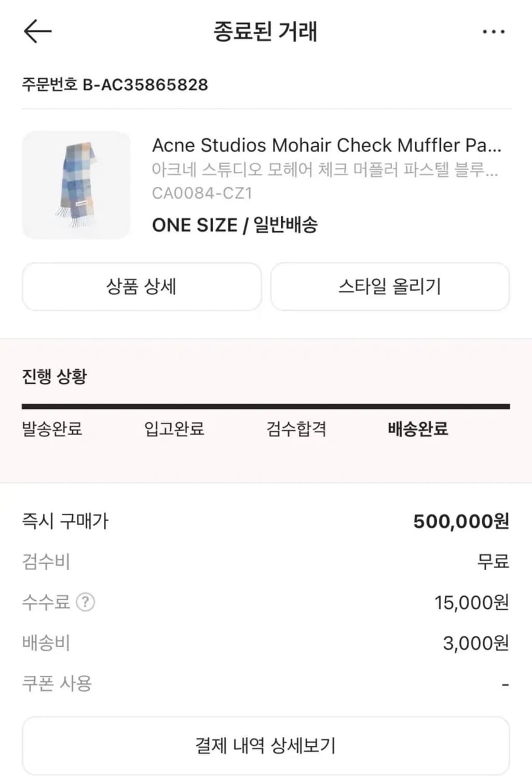Select the 검수합격 progress step

[296, 429]
